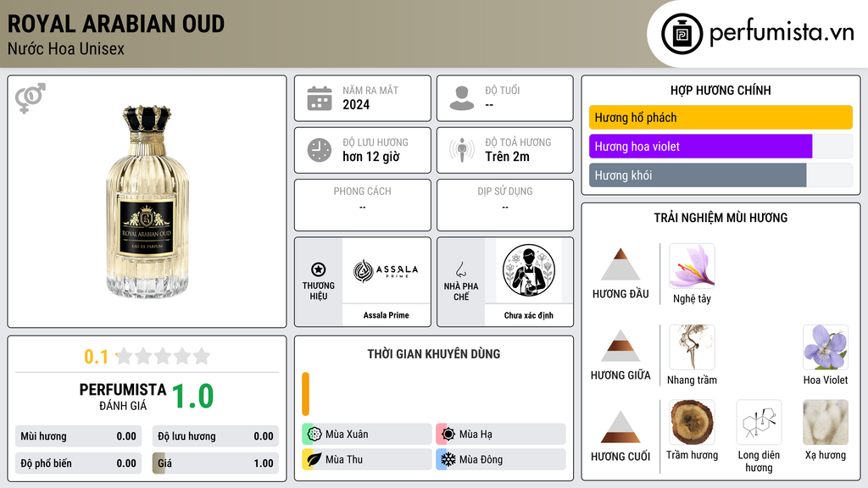The width and height of the screenshot is (868, 488).
Task: Open the Nhang trầm incense note image
Action: click(692, 347)
